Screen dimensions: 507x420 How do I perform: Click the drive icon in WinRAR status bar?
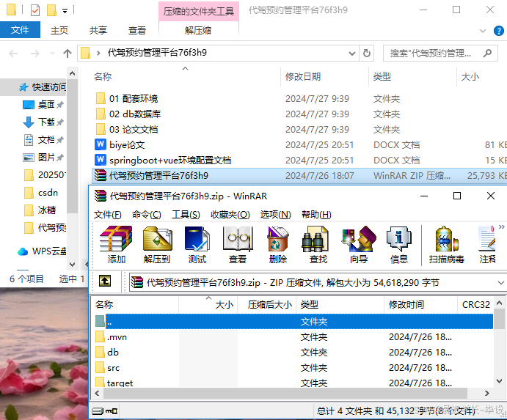[x=98, y=411]
